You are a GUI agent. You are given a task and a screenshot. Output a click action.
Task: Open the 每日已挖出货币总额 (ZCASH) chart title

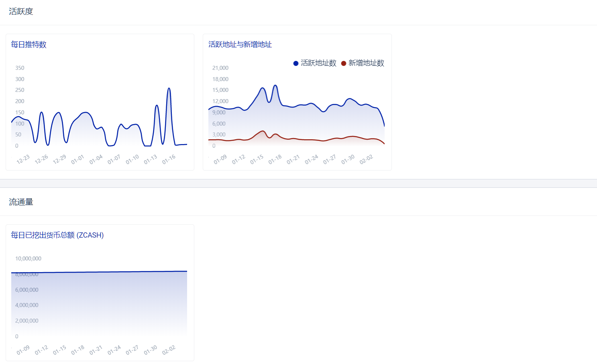[x=57, y=235]
